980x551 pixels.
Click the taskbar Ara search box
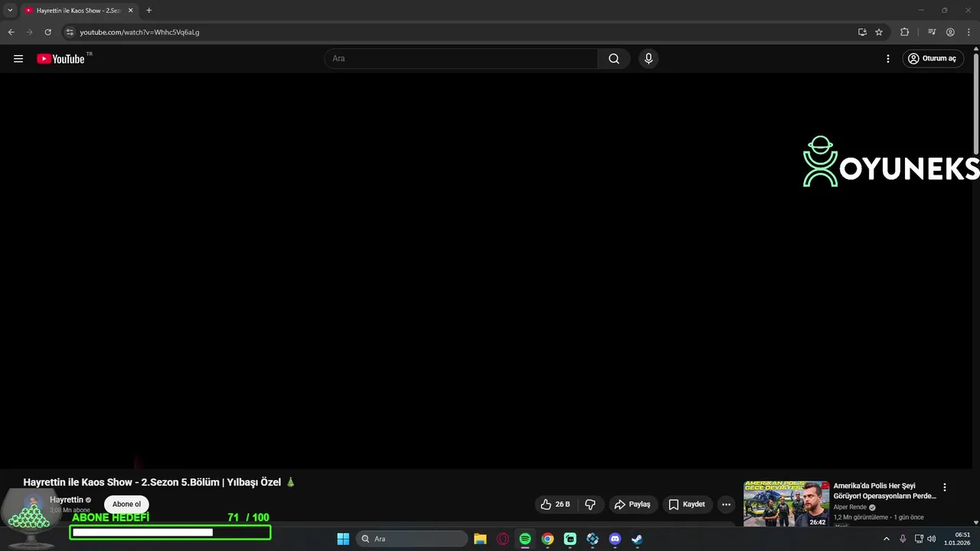412,539
